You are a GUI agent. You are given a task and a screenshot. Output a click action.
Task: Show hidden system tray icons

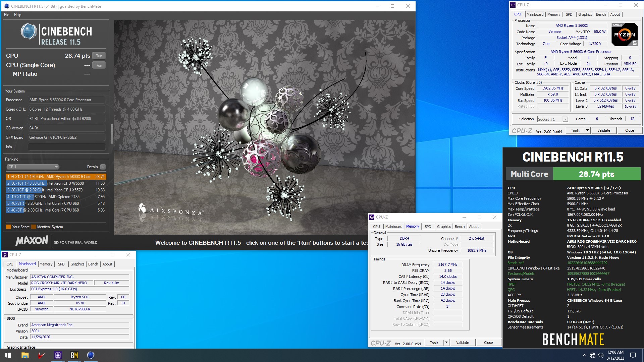pos(584,355)
